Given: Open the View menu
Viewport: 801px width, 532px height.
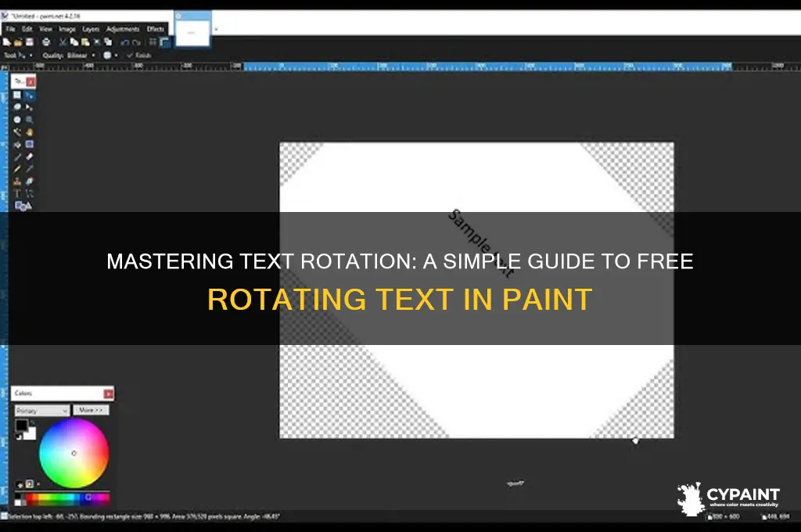Looking at the screenshot, I should point(46,29).
